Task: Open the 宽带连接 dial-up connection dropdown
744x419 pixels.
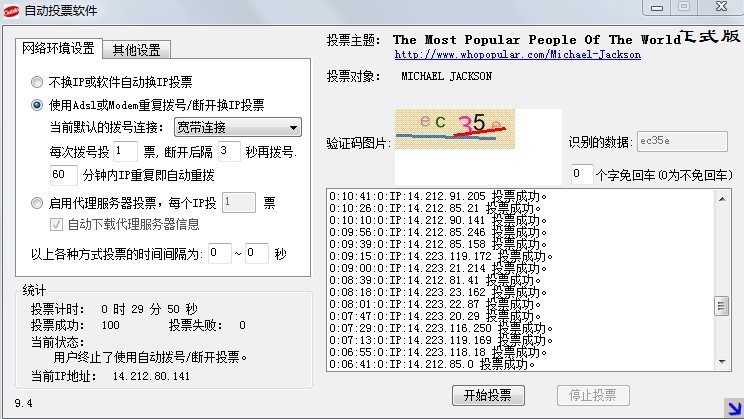Action: coord(236,127)
